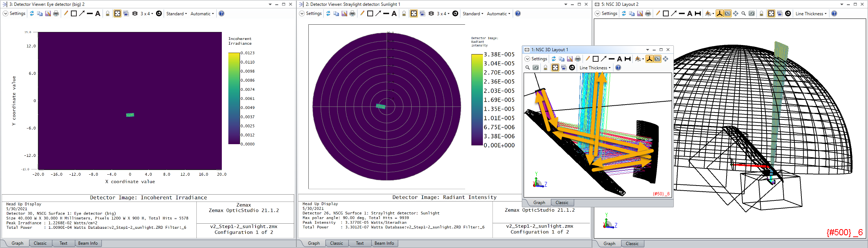
Task: Open help in Eye detector viewer
Action: click(221, 13)
